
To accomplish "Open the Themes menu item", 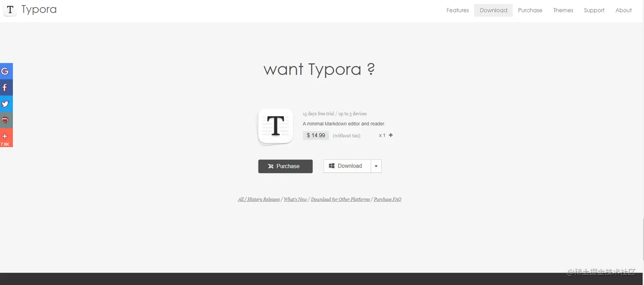I will pos(563,10).
